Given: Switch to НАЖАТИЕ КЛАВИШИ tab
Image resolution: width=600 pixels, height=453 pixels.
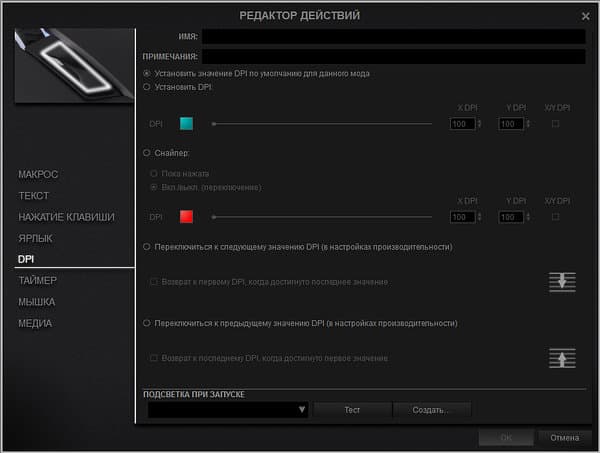Looking at the screenshot, I should click(x=66, y=217).
